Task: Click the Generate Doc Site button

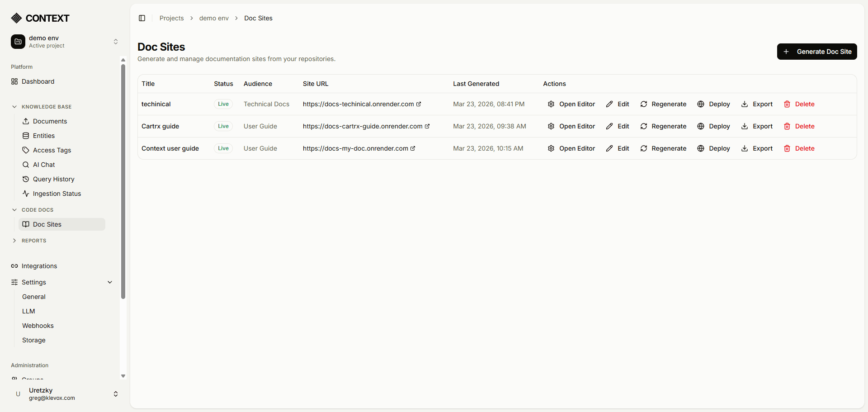Action: click(816, 51)
